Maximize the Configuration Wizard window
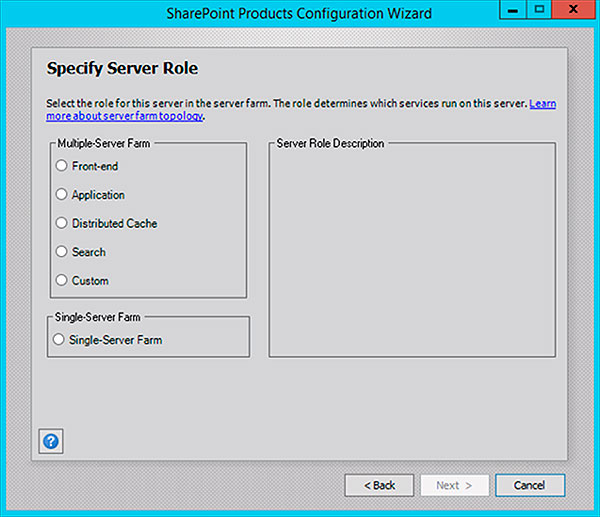This screenshot has height=517, width=600. pos(539,10)
